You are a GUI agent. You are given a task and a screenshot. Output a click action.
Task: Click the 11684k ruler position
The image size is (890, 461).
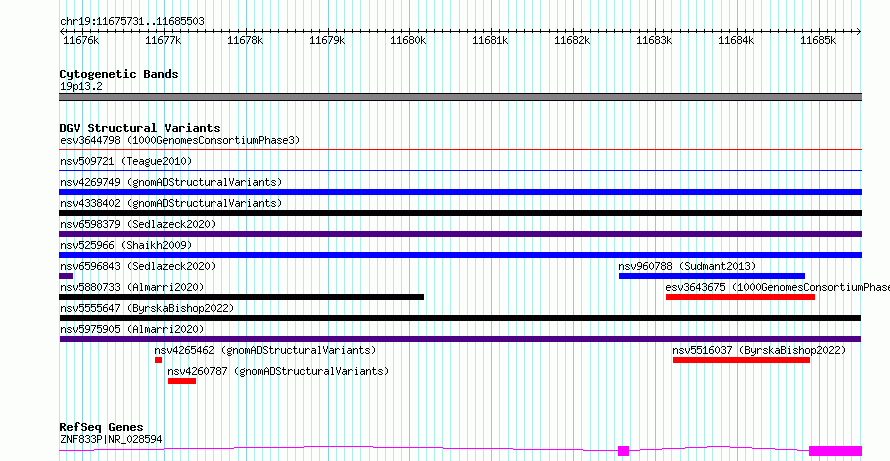click(x=736, y=40)
